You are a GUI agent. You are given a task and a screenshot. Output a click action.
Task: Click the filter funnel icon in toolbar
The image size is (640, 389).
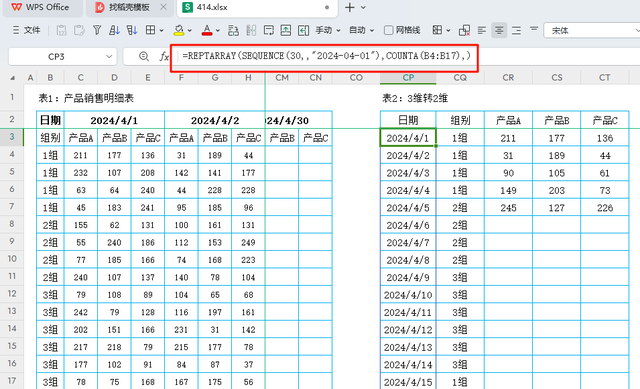click(97, 30)
